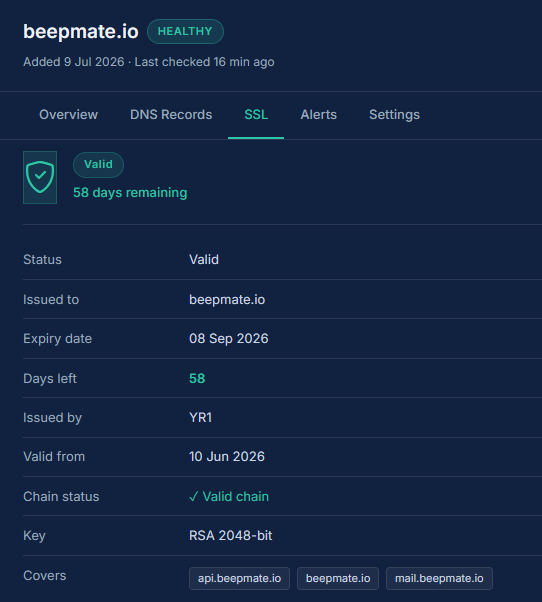Open the Settings tab
542x602 pixels.
tap(394, 114)
